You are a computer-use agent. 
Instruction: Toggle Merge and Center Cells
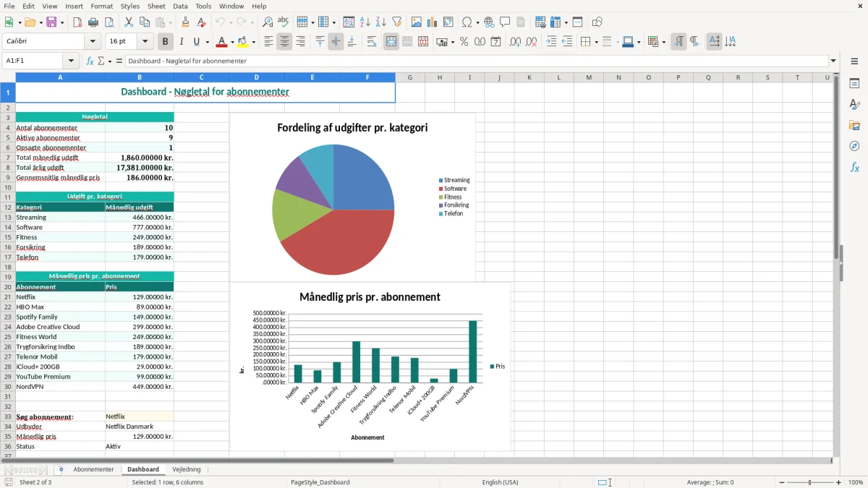click(x=391, y=42)
